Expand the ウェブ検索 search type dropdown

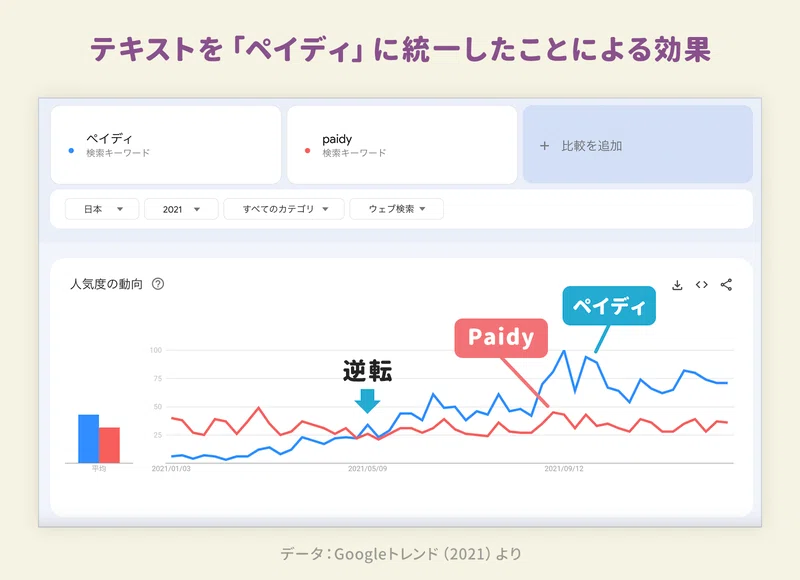pos(396,209)
